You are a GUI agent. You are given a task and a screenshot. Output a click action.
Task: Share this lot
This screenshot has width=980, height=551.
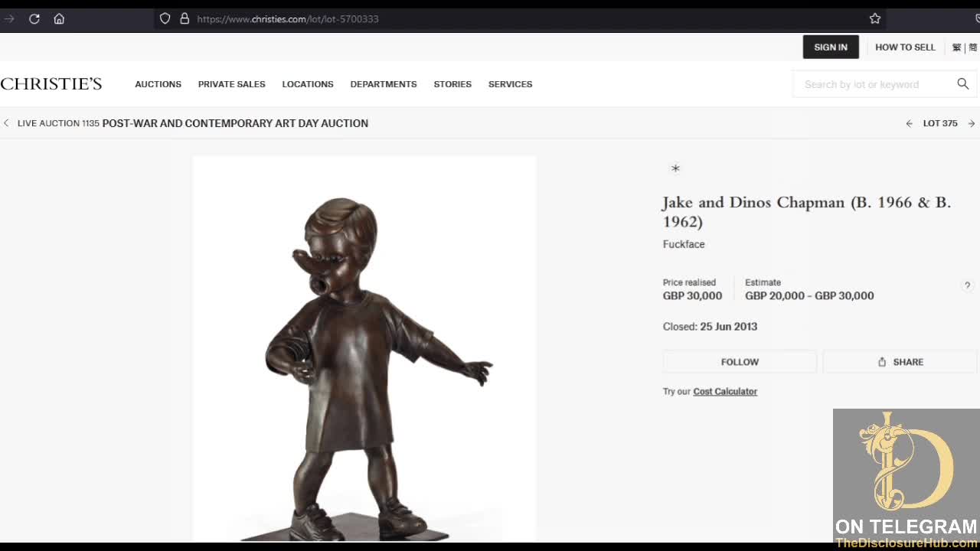(900, 362)
